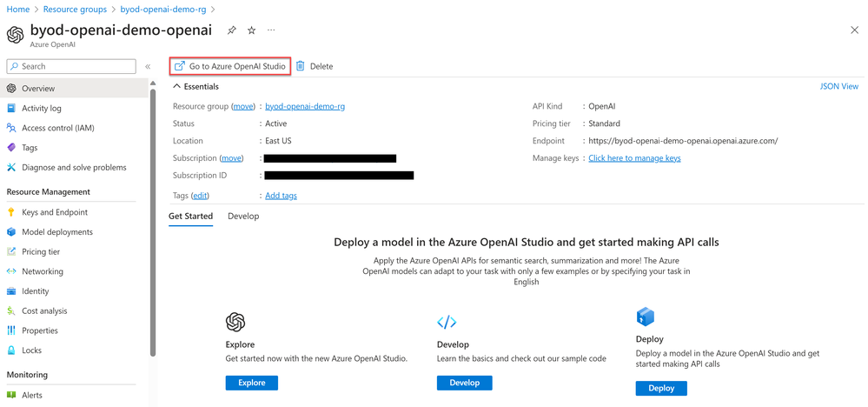Click the East US location value
868x407 pixels.
click(278, 141)
